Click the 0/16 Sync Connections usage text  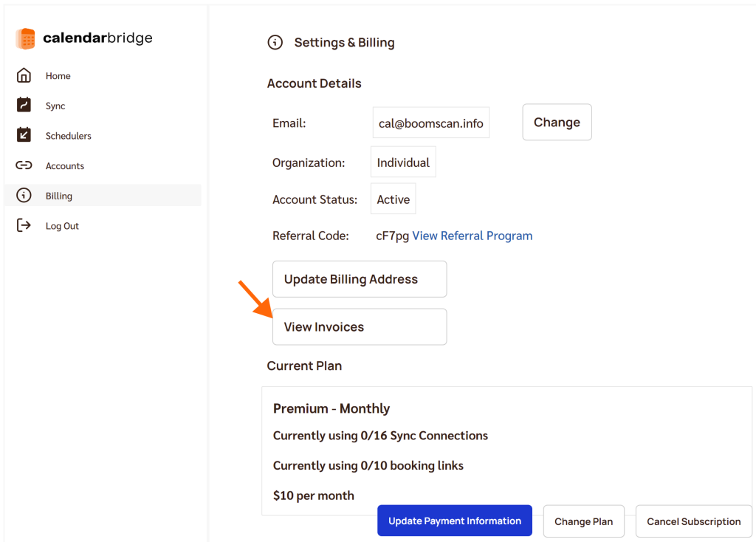380,436
